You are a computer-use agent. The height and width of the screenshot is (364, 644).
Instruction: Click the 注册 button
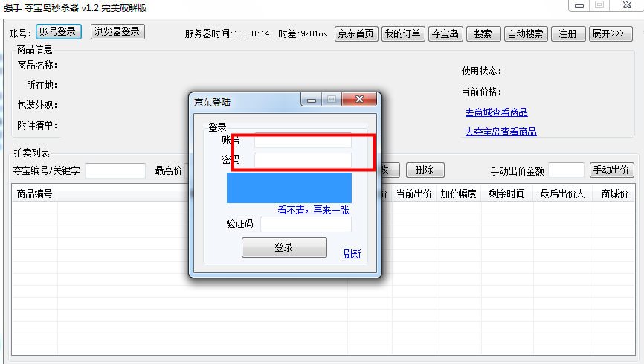tap(567, 34)
